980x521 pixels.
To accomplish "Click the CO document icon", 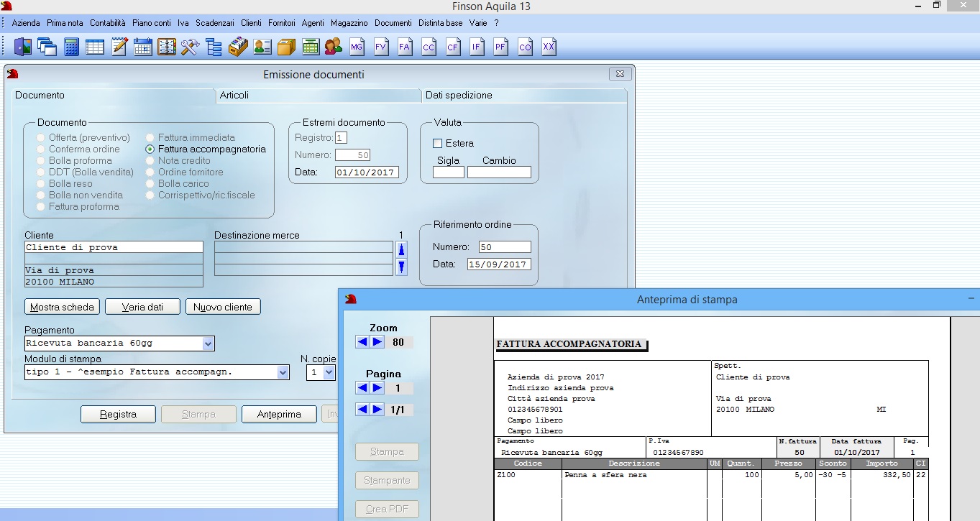I will [x=525, y=47].
